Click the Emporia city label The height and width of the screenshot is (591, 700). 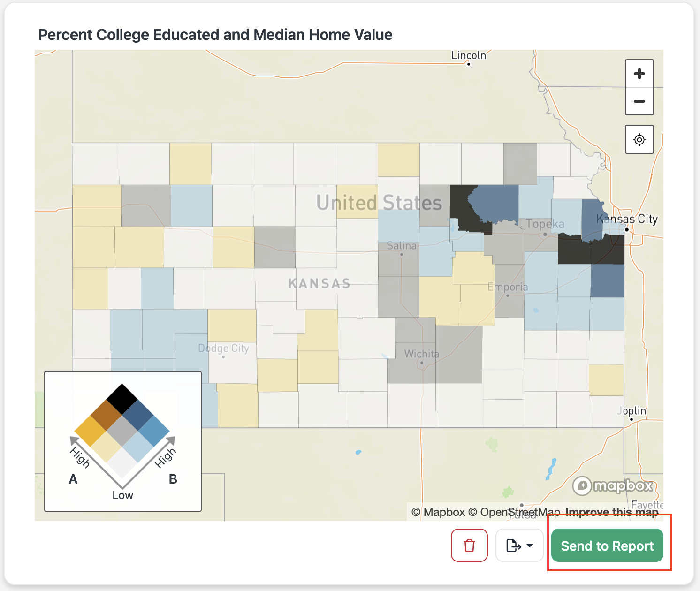508,287
